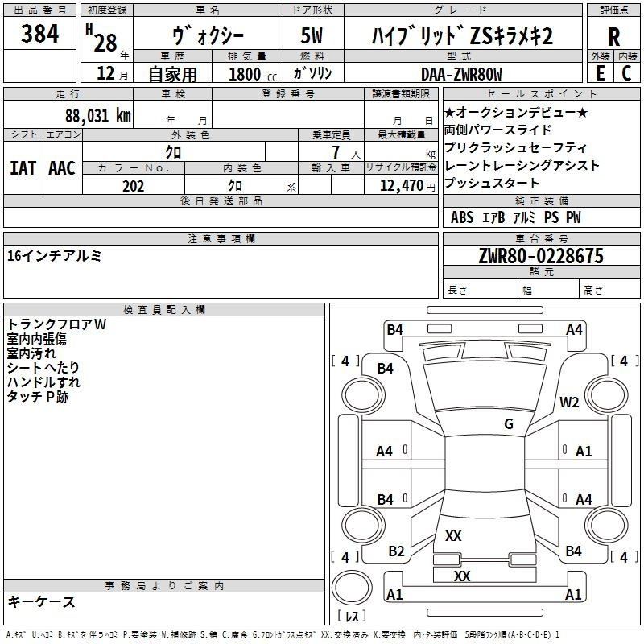Click XX mark on rear bumper
This screenshot has width=644, height=644.
click(462, 576)
